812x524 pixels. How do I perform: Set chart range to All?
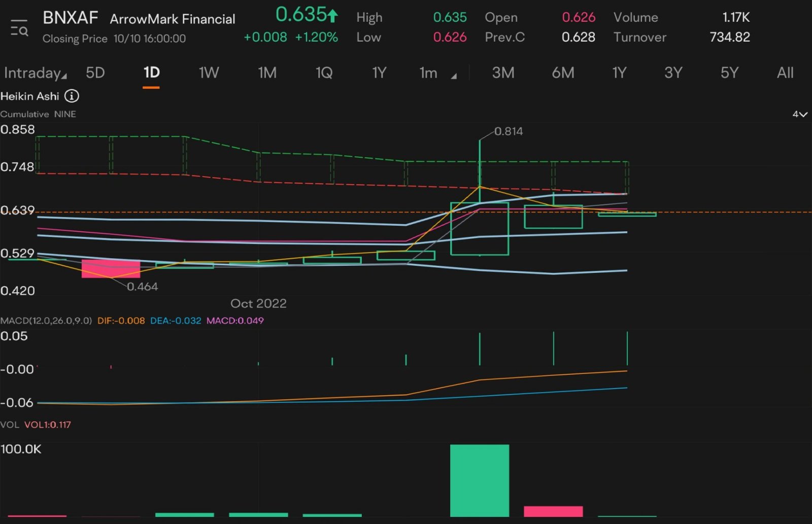pos(785,73)
